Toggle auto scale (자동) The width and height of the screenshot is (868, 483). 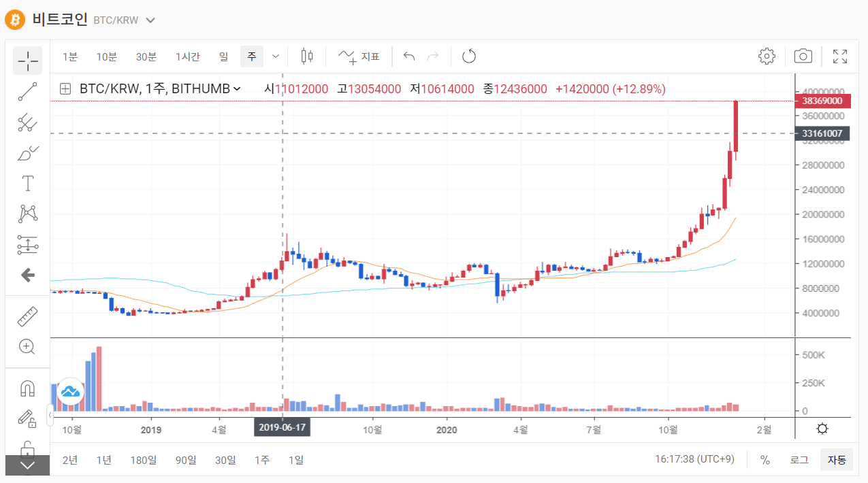[x=836, y=460]
